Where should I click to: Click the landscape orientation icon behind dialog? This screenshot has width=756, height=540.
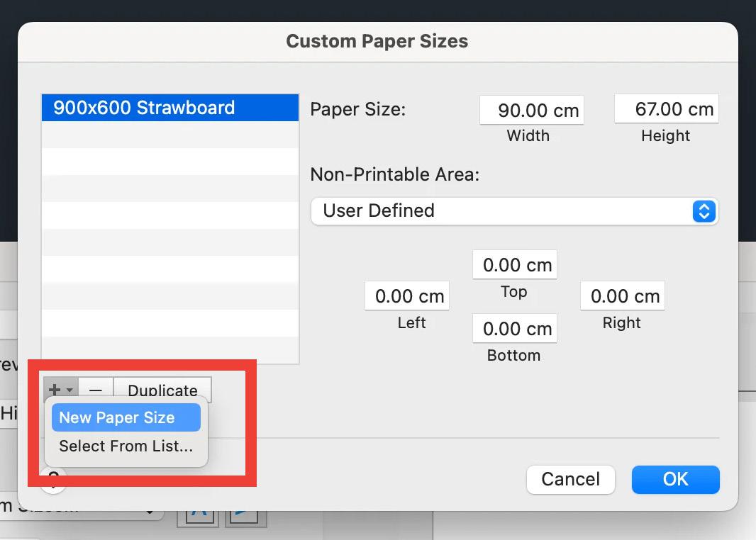tap(246, 517)
